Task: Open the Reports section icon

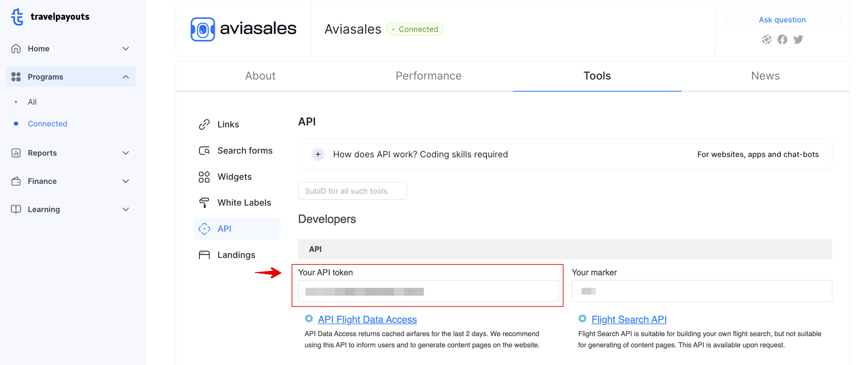Action: point(16,153)
